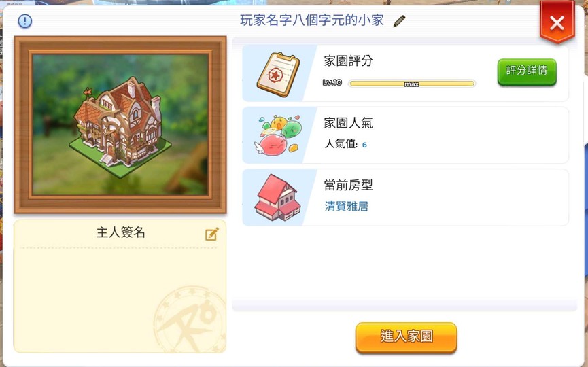Click 進入家園 enter home button

406,337
